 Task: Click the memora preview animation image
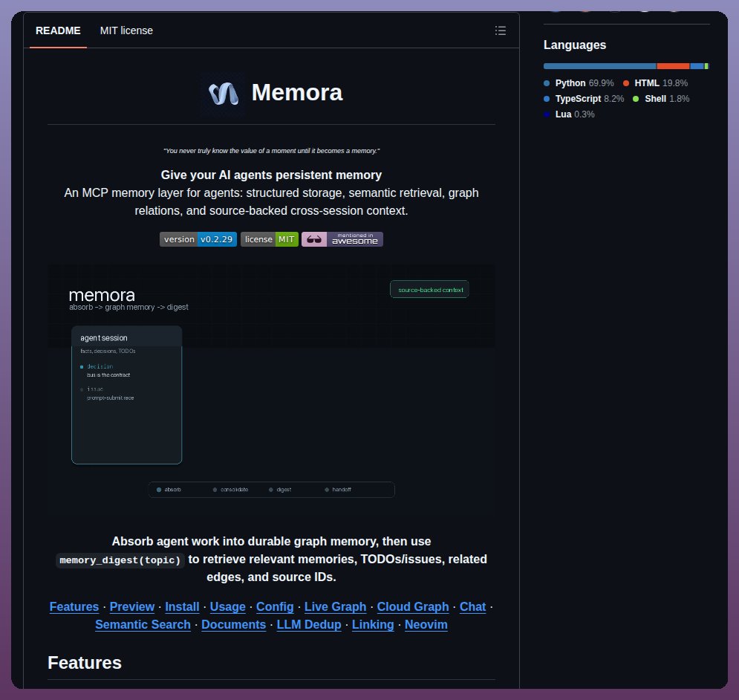pos(272,389)
